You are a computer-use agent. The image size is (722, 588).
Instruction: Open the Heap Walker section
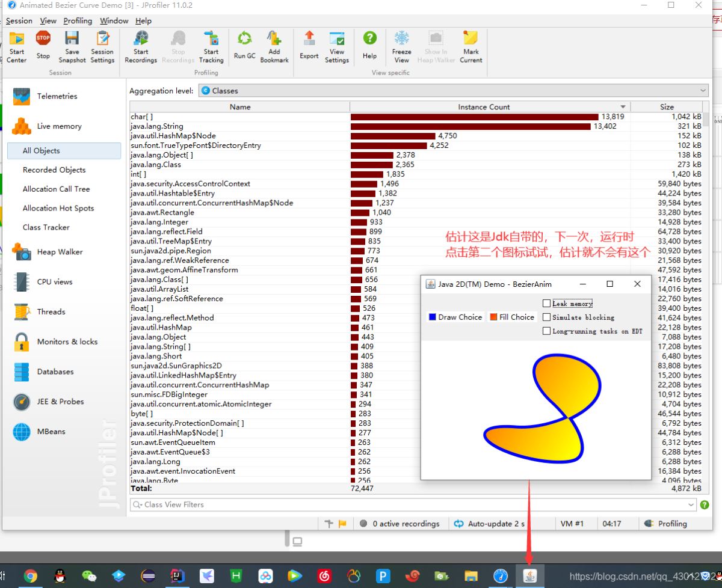[60, 252]
